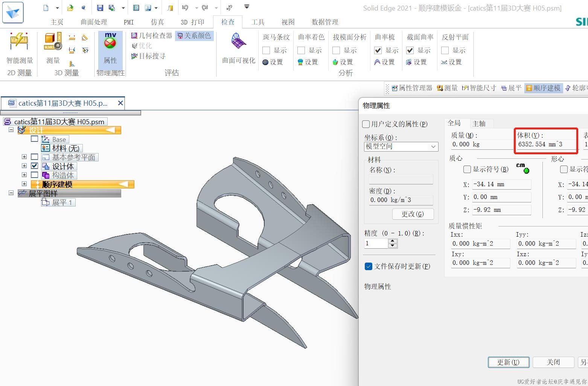Enable 反射平面 显示 checkbox
The width and height of the screenshot is (588, 386).
coord(445,50)
